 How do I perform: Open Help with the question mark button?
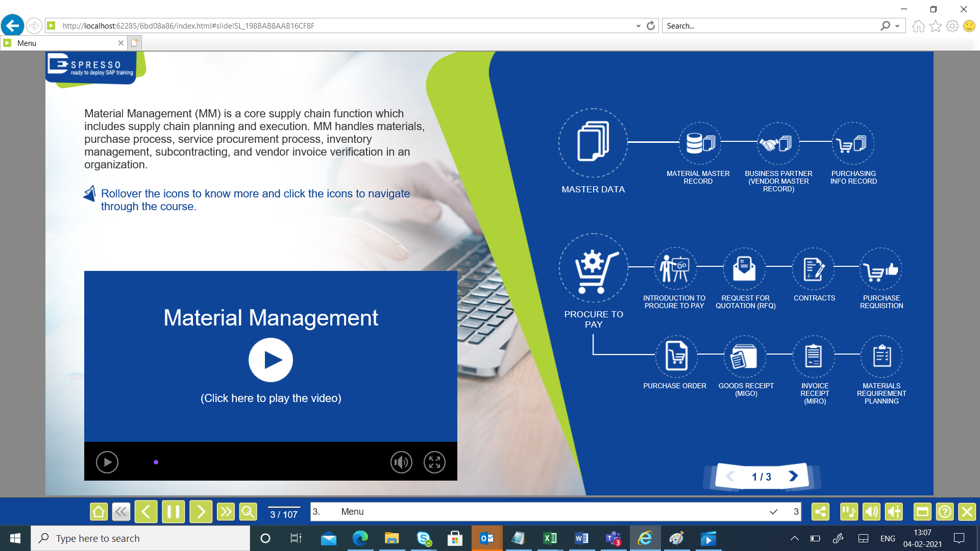point(945,511)
